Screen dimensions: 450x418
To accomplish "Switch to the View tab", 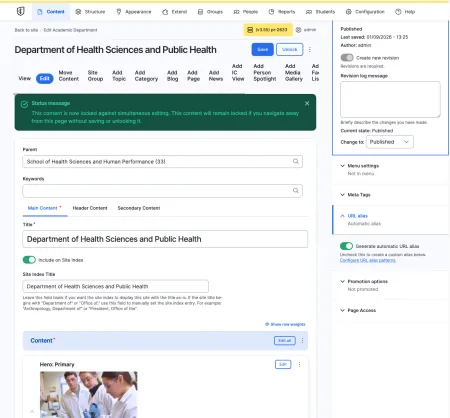I will (24, 78).
